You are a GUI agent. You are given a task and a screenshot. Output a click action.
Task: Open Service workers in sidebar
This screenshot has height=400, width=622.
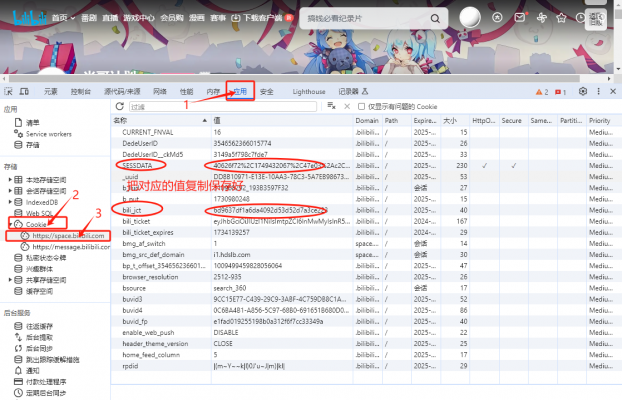(48, 133)
